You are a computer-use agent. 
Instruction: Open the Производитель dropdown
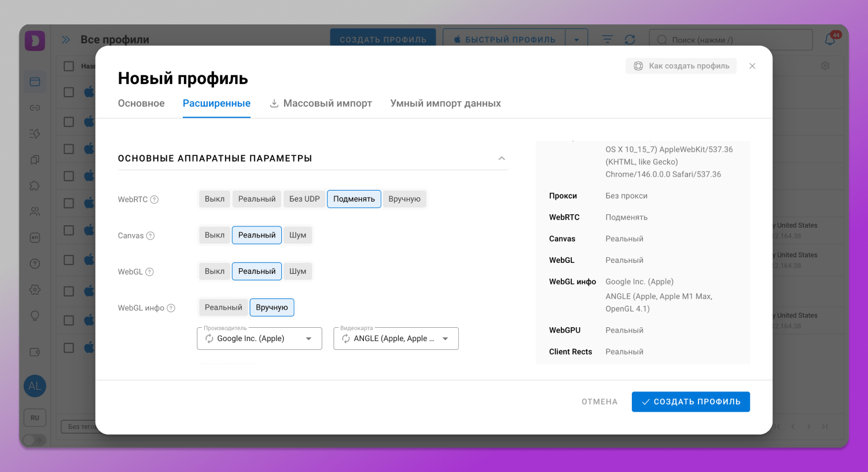click(x=259, y=338)
